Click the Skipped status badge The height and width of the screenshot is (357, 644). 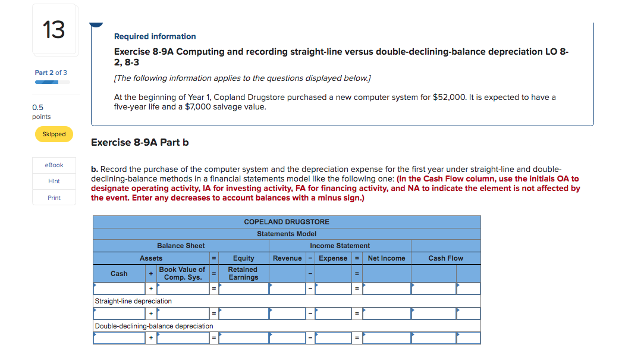[54, 134]
